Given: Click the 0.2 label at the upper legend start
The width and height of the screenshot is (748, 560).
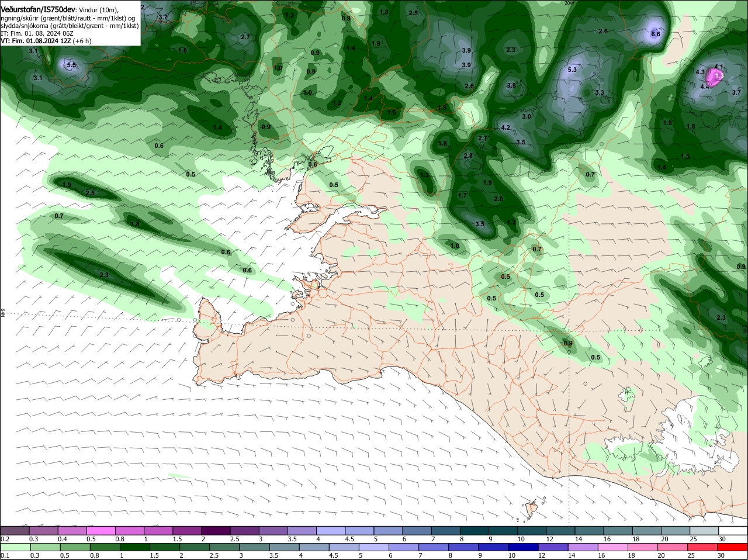Looking at the screenshot, I should 5,538.
